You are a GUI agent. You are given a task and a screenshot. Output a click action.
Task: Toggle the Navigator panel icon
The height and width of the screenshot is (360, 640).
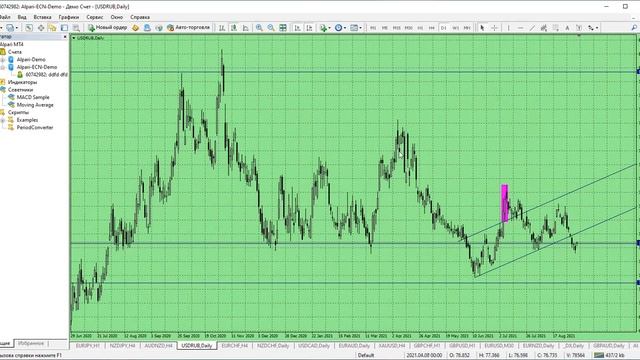pos(52,28)
